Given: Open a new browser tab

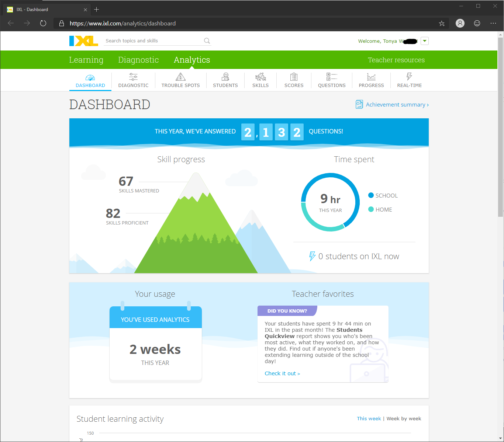Looking at the screenshot, I should click(x=97, y=9).
